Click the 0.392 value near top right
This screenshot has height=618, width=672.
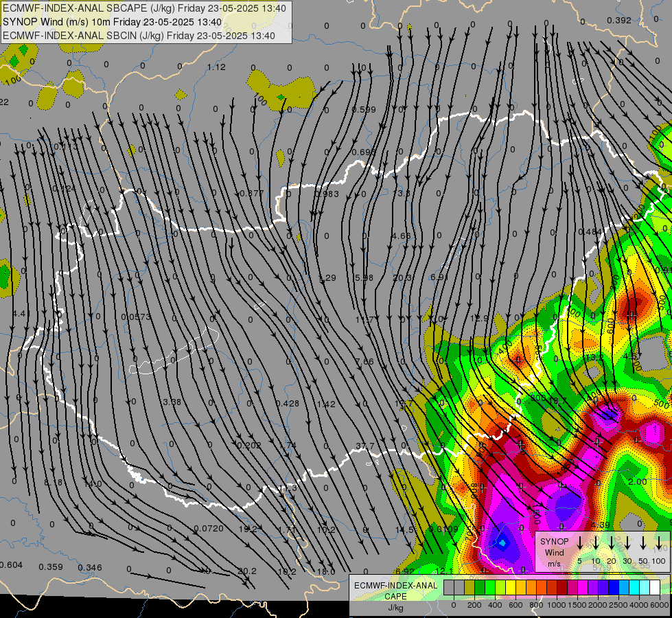pos(619,20)
